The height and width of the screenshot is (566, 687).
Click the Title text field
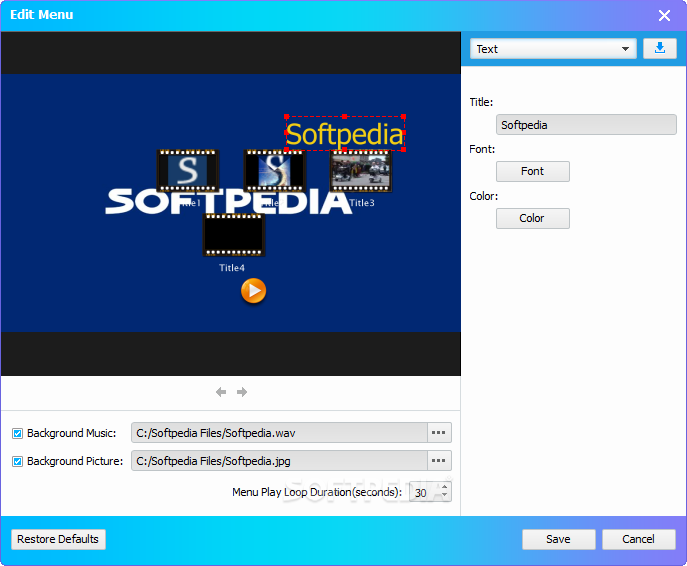point(586,125)
